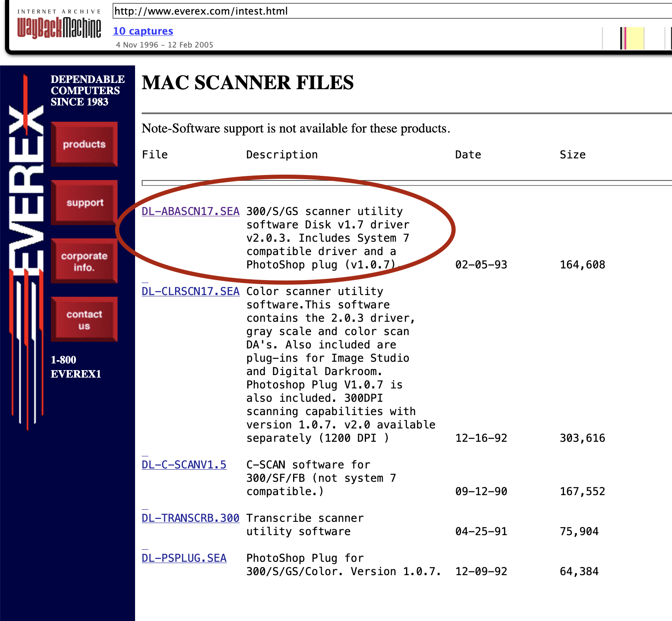
Task: Select the Note-Software support notice text
Action: click(x=296, y=128)
